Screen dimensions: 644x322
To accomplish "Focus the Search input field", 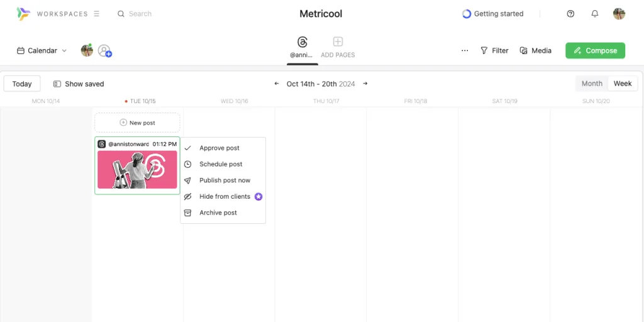I will (x=140, y=14).
